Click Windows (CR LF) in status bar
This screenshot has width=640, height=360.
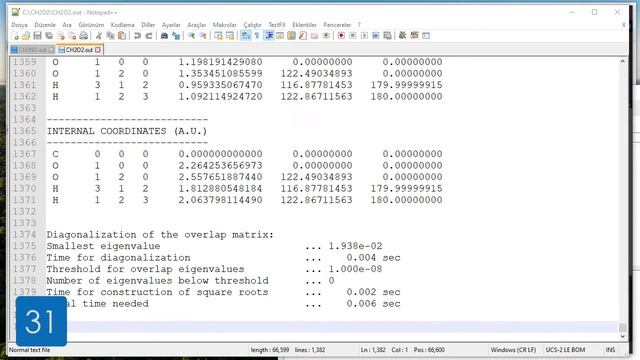tap(513, 350)
